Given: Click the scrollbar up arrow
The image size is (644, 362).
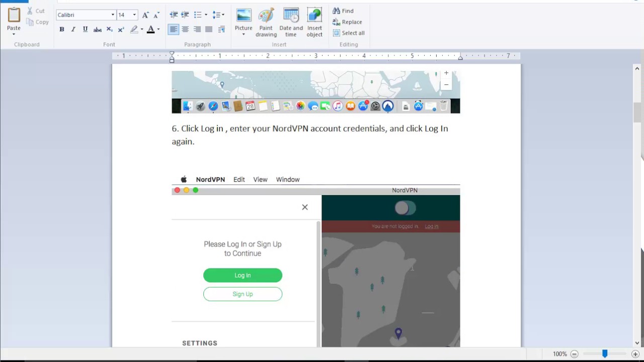Looking at the screenshot, I should tap(637, 68).
